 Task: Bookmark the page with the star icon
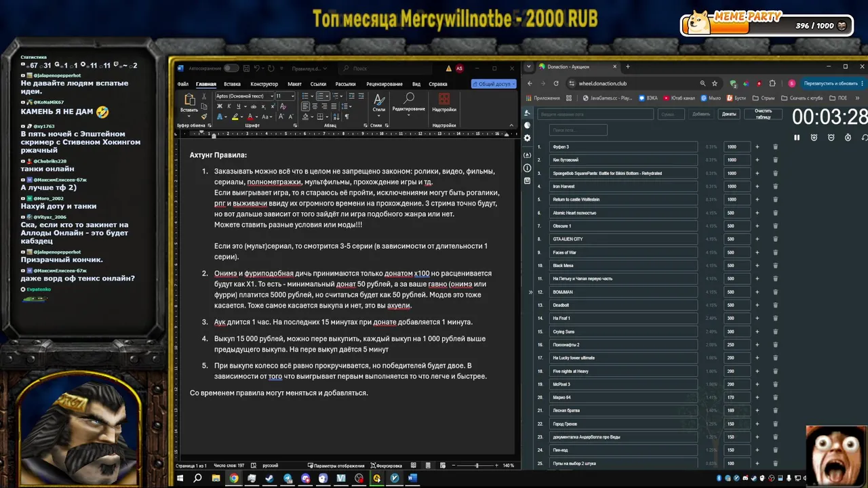click(715, 83)
